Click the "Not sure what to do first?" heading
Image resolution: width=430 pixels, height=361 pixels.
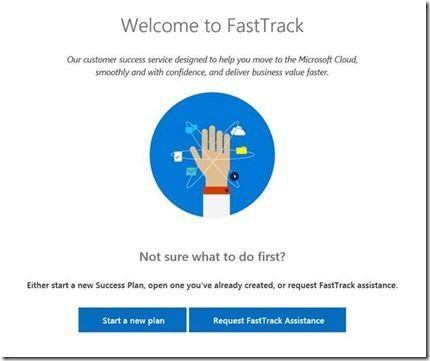click(212, 257)
